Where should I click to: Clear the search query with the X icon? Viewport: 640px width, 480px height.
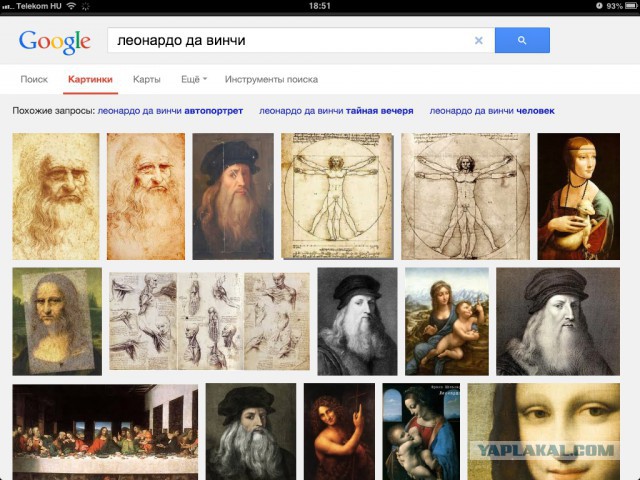[479, 40]
